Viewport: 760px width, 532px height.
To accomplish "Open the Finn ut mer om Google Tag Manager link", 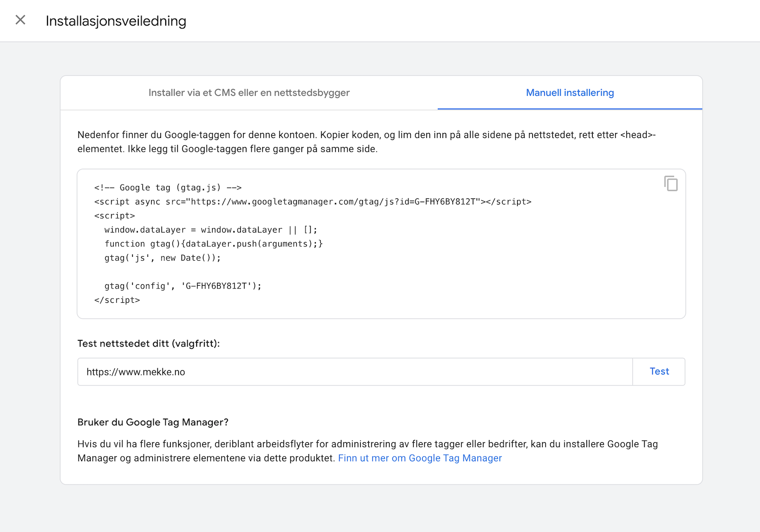I will (x=420, y=458).
